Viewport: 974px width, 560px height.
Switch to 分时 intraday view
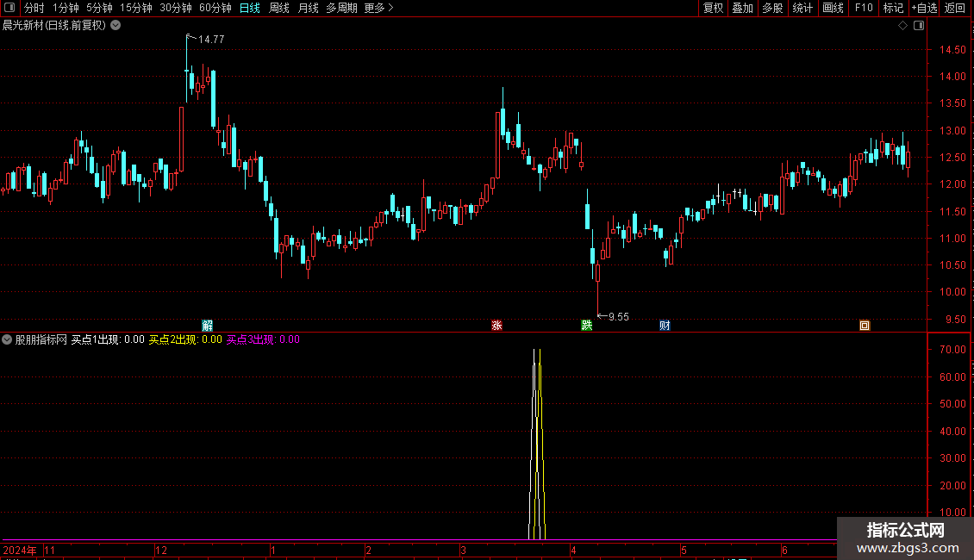[34, 8]
